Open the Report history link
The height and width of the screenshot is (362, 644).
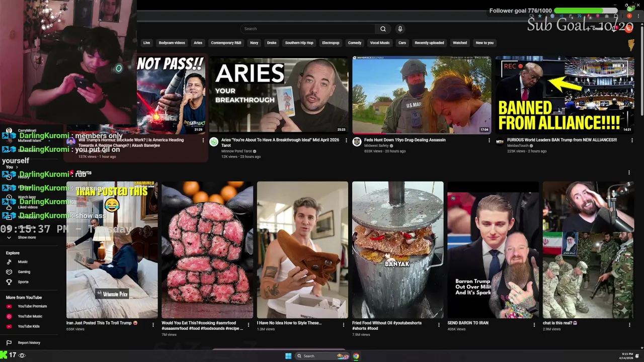(x=29, y=343)
